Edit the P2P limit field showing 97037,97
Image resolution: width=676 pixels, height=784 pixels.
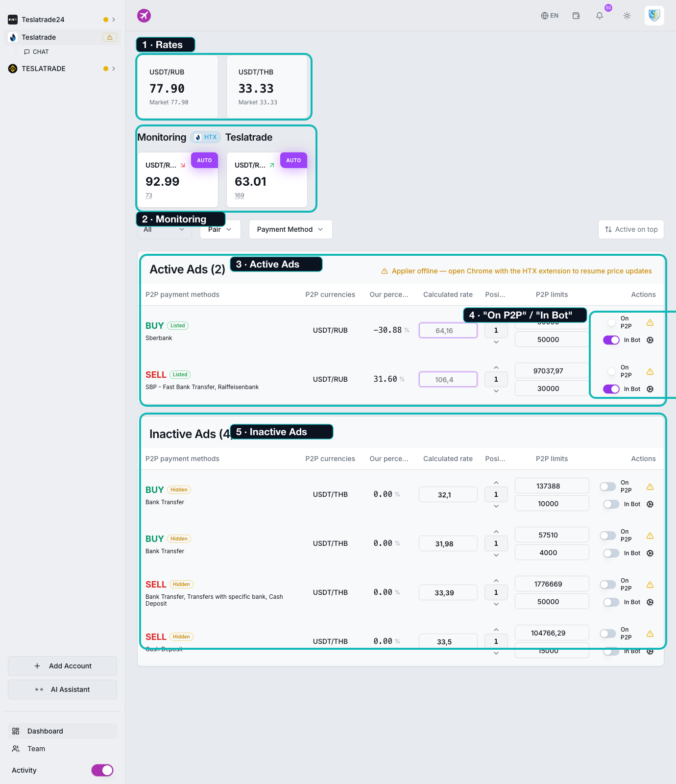tap(552, 371)
